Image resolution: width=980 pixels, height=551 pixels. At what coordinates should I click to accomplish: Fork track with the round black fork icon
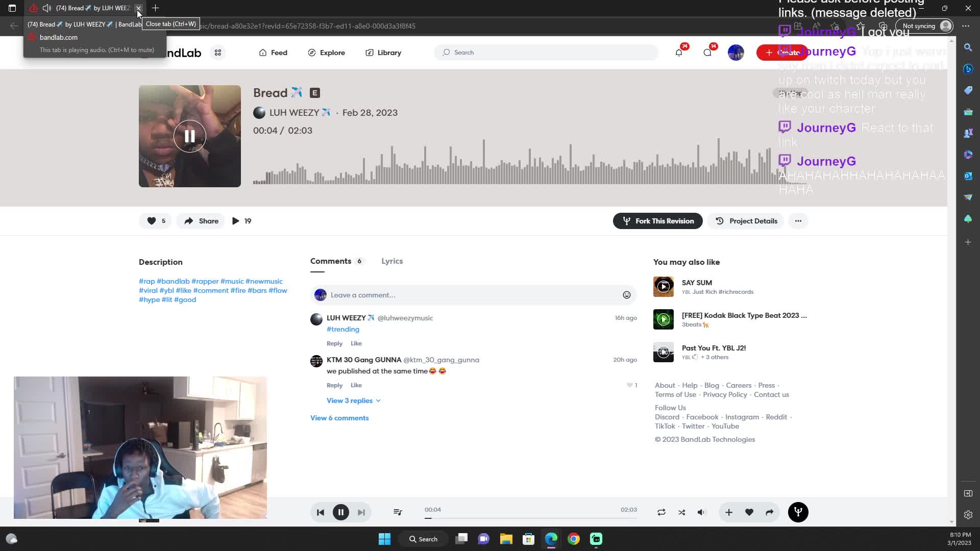click(798, 512)
